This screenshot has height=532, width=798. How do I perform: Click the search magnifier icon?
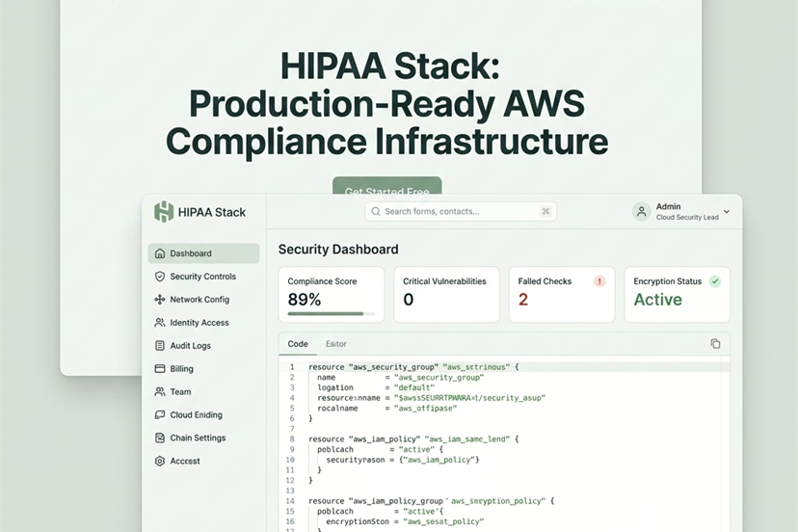[376, 211]
